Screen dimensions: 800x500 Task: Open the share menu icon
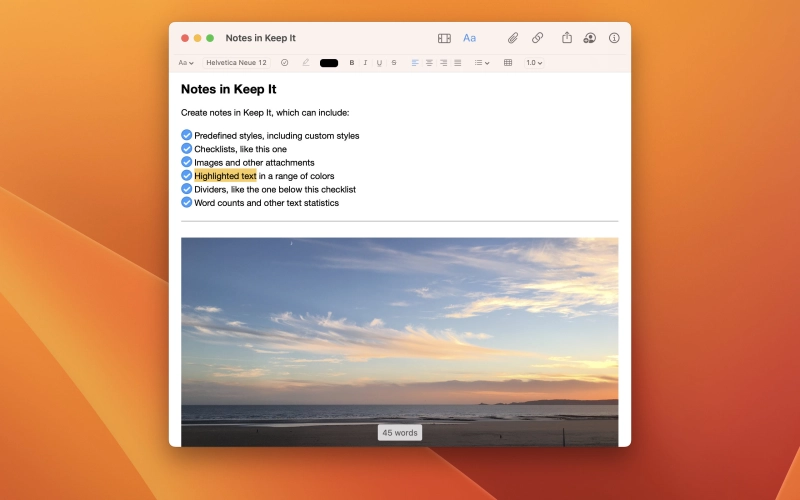[567, 37]
